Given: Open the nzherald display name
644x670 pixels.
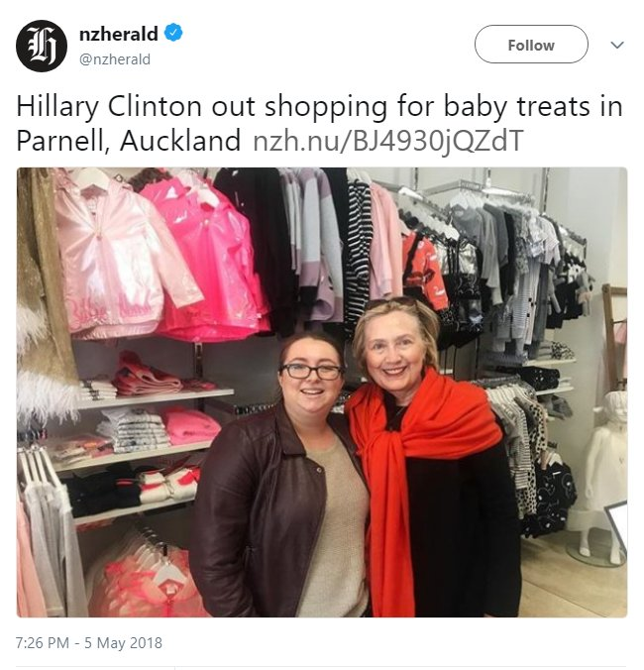Looking at the screenshot, I should pos(119,34).
